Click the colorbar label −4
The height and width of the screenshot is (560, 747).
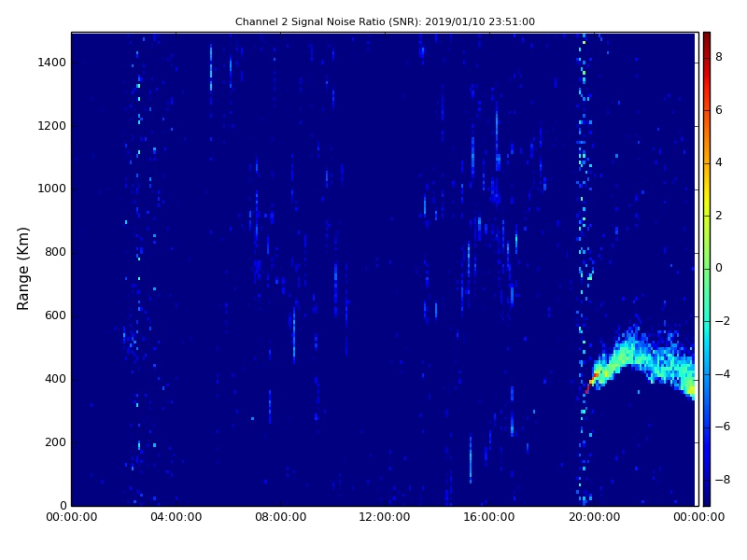pos(722,374)
